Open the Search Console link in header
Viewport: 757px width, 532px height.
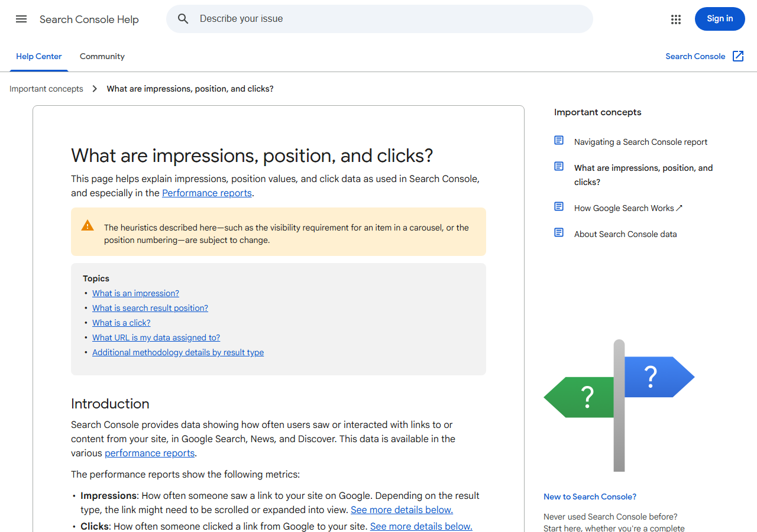[695, 56]
